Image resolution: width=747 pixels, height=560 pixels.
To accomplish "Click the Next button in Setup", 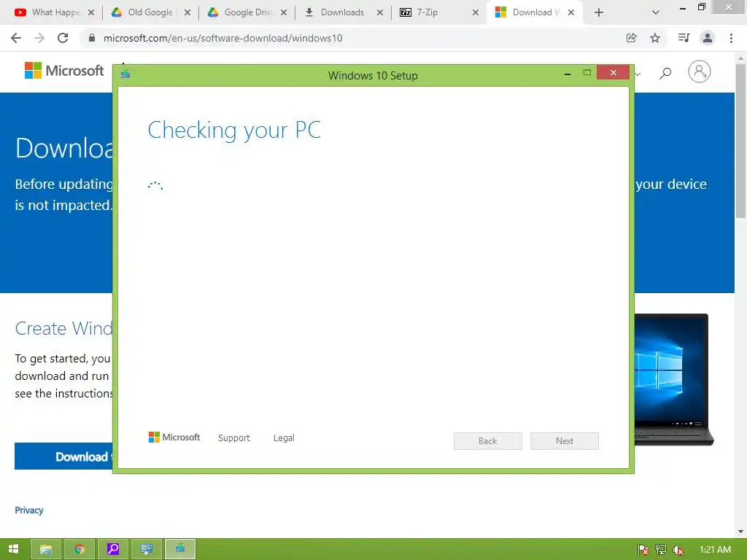I will click(x=565, y=441).
